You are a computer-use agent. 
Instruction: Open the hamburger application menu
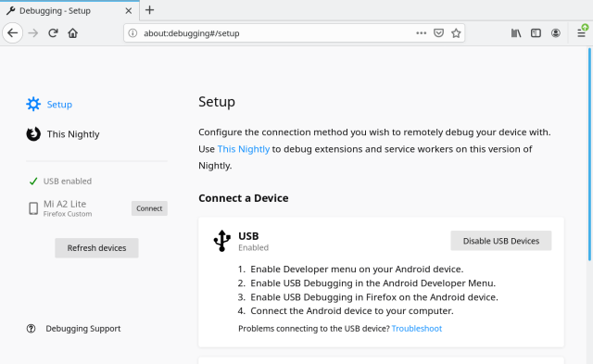coord(582,33)
